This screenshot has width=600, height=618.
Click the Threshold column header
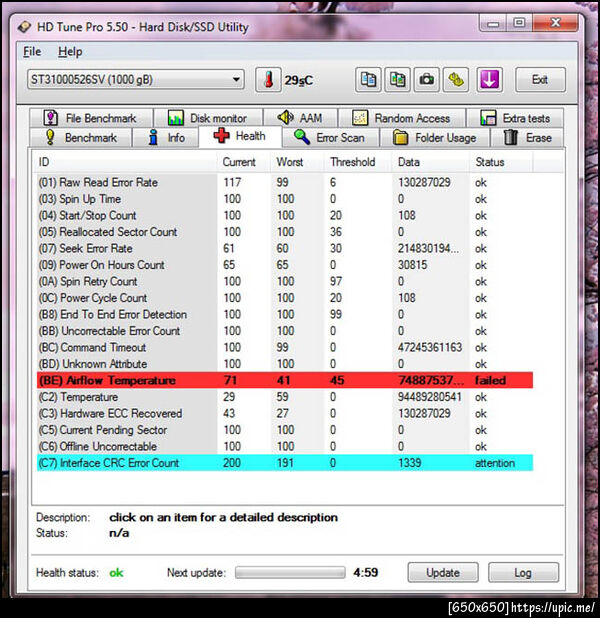pos(358,162)
